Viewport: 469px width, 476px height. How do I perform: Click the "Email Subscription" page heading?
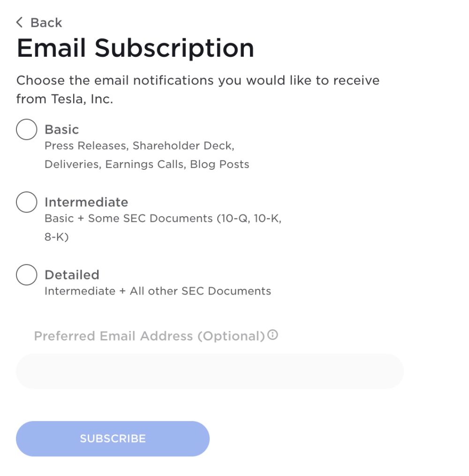pos(135,48)
